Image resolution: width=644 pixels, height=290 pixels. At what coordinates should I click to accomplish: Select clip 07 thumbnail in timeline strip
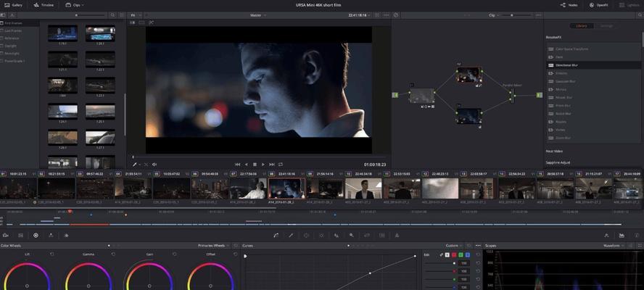248,188
